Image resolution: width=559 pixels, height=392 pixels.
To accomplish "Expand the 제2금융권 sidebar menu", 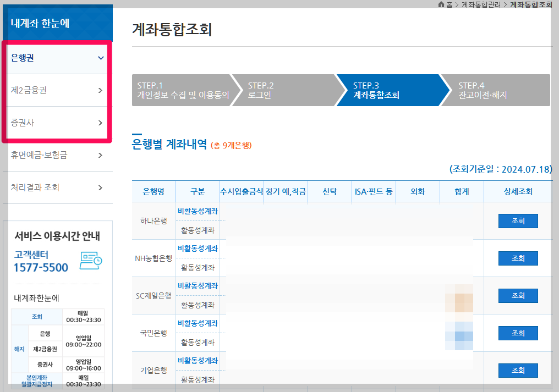I will [x=57, y=90].
